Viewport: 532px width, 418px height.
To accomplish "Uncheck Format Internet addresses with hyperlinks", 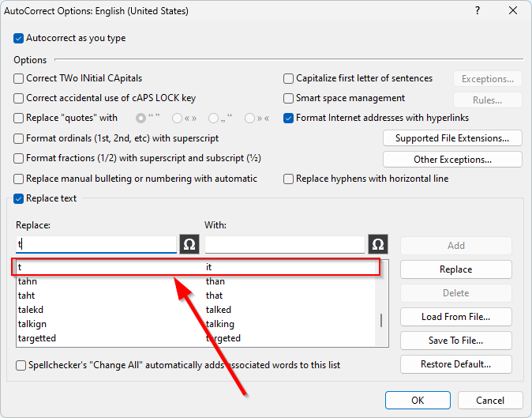I will (x=289, y=118).
